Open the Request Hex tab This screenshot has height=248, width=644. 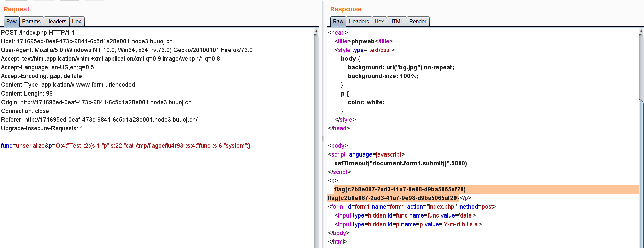click(x=77, y=22)
